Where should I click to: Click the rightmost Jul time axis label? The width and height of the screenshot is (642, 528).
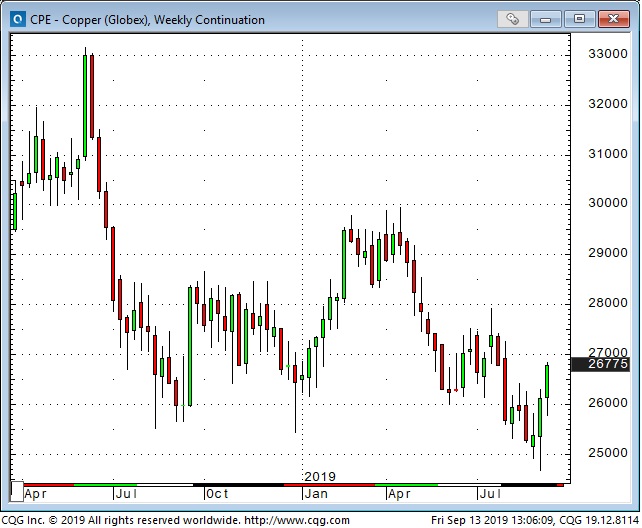[x=490, y=494]
